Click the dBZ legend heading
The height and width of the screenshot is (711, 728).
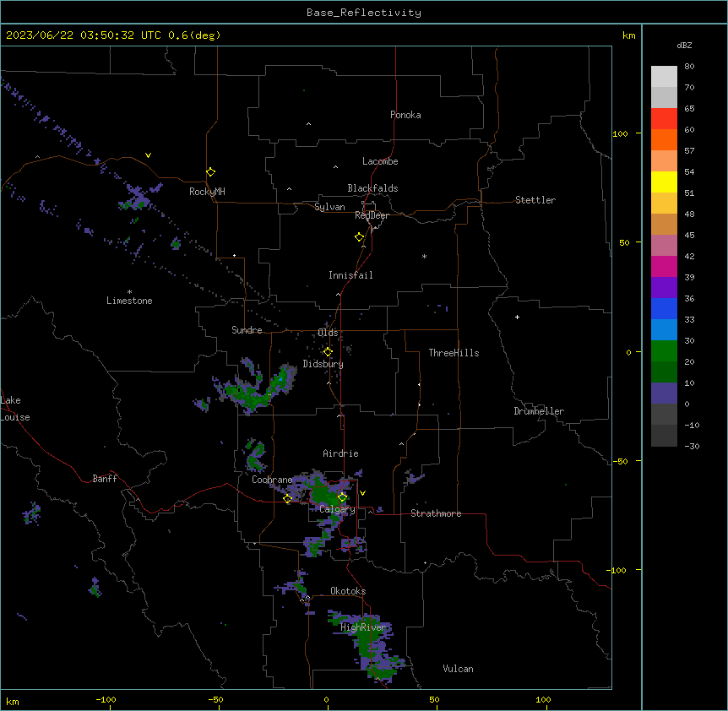(x=684, y=45)
